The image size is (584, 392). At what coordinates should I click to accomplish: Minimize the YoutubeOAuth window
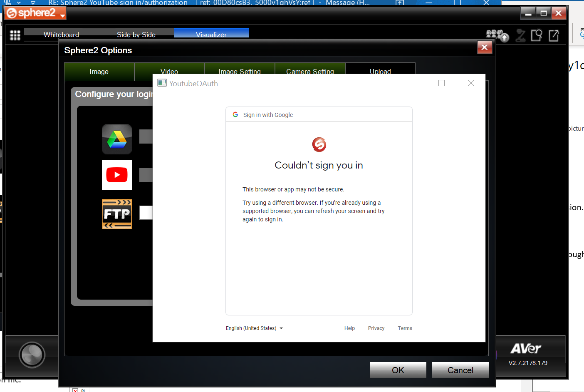point(413,83)
